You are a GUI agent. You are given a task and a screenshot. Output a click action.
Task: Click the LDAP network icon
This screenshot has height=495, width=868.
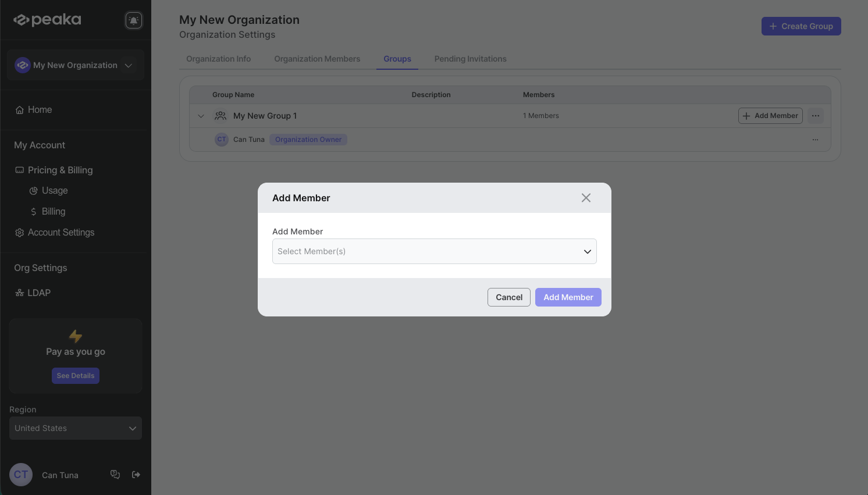19,293
